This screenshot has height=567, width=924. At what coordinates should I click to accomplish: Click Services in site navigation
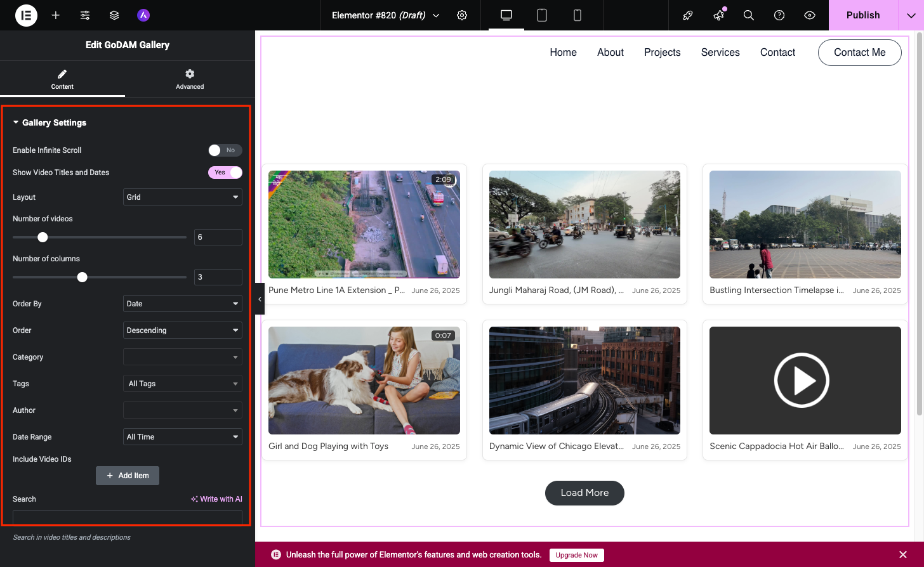[720, 53]
